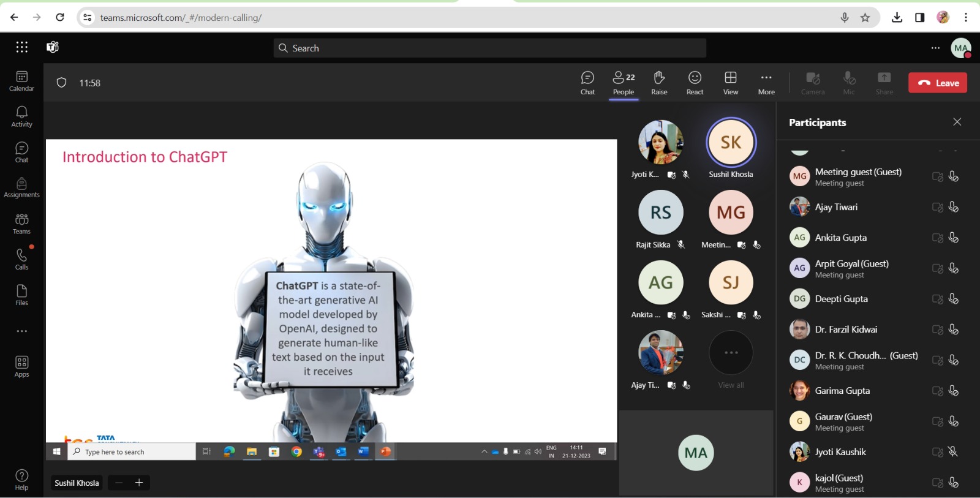
Task: Reload the Teams page
Action: point(60,17)
